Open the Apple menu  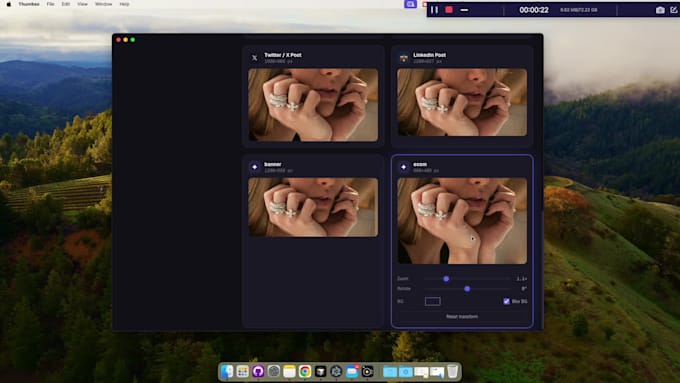pos(8,4)
